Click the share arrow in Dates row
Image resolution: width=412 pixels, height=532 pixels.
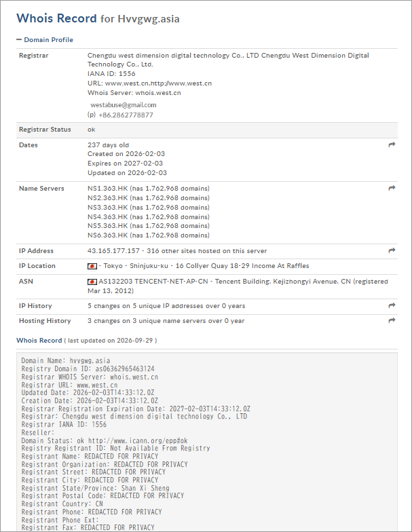(x=392, y=145)
